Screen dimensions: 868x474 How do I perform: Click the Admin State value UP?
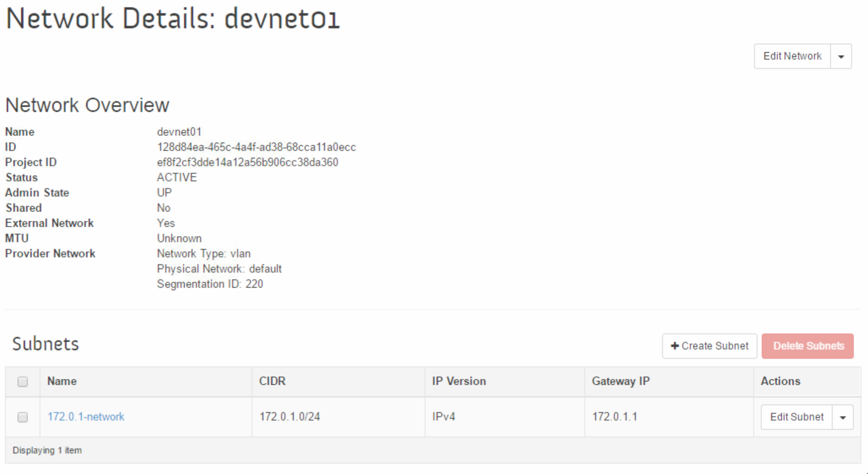(x=164, y=193)
